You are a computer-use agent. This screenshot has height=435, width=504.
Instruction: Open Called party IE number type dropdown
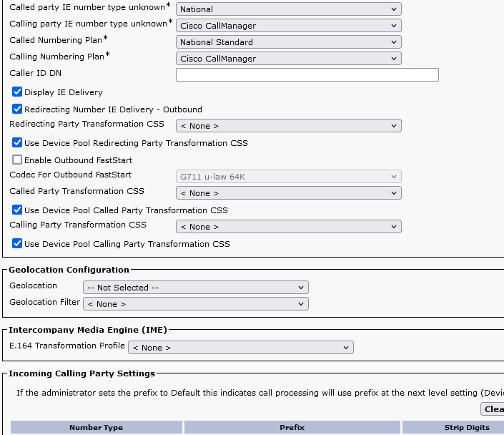[x=288, y=9]
